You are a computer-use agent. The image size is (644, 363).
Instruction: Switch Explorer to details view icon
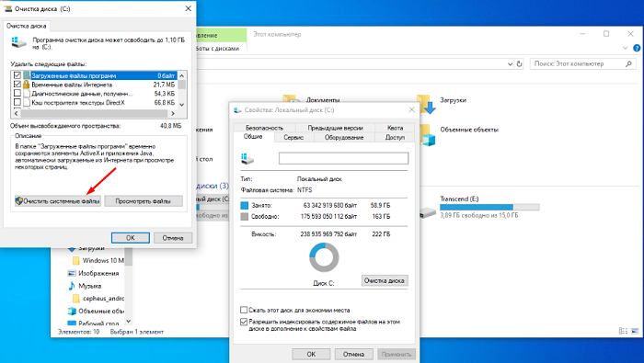tap(623, 331)
